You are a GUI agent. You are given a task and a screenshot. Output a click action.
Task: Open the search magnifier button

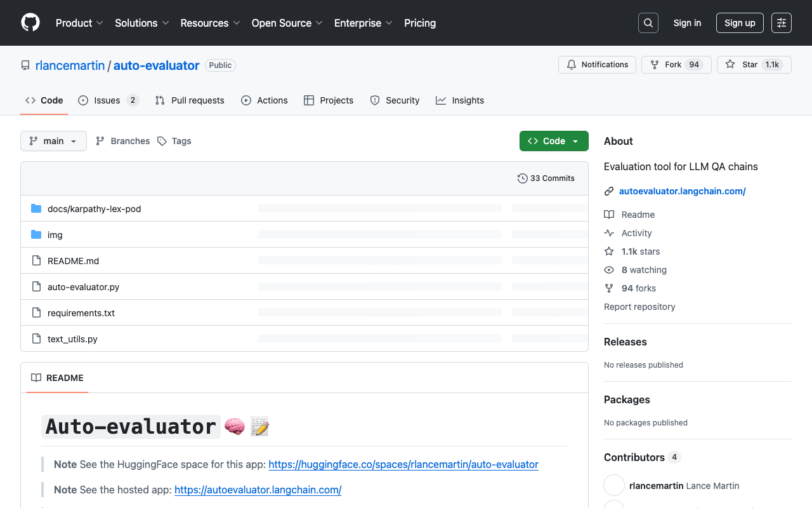pos(648,23)
